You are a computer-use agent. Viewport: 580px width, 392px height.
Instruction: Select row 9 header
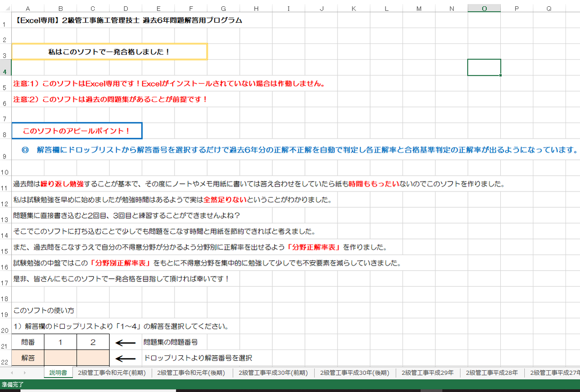[5, 149]
